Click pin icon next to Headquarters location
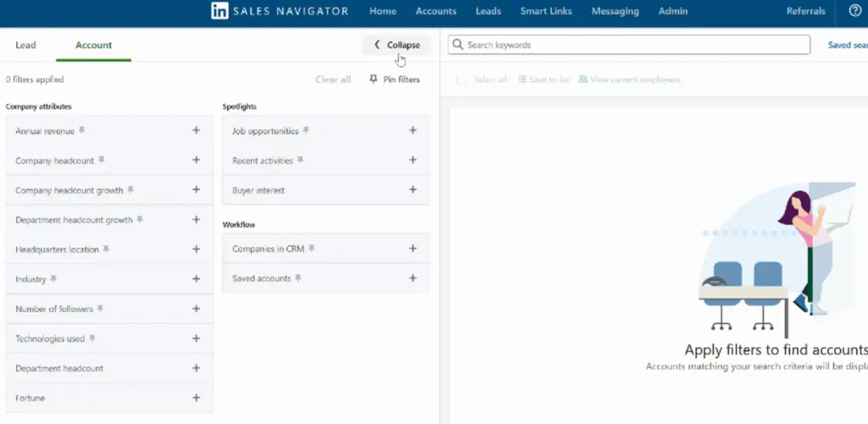868x424 pixels. pyautogui.click(x=106, y=249)
